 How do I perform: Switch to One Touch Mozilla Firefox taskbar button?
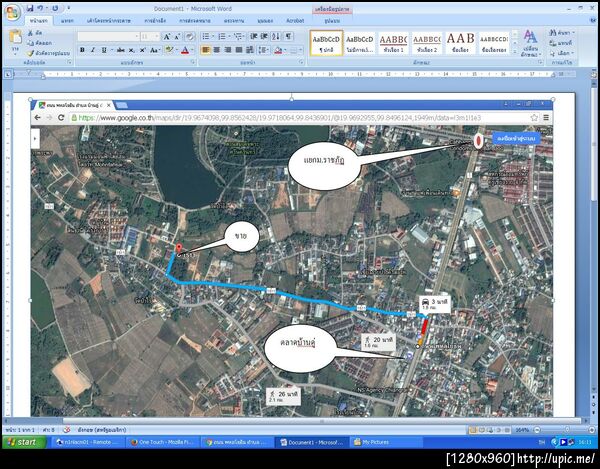pyautogui.click(x=163, y=442)
